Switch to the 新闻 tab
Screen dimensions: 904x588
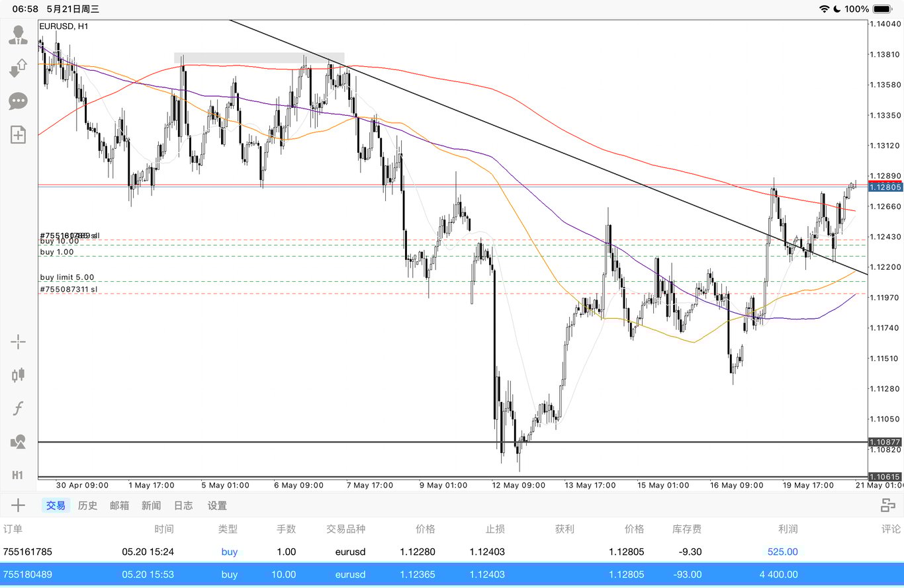tap(151, 505)
